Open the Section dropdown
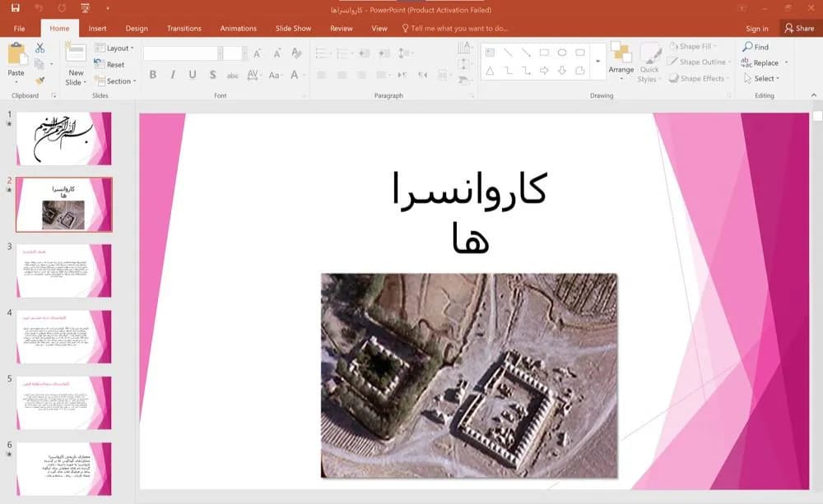 115,81
